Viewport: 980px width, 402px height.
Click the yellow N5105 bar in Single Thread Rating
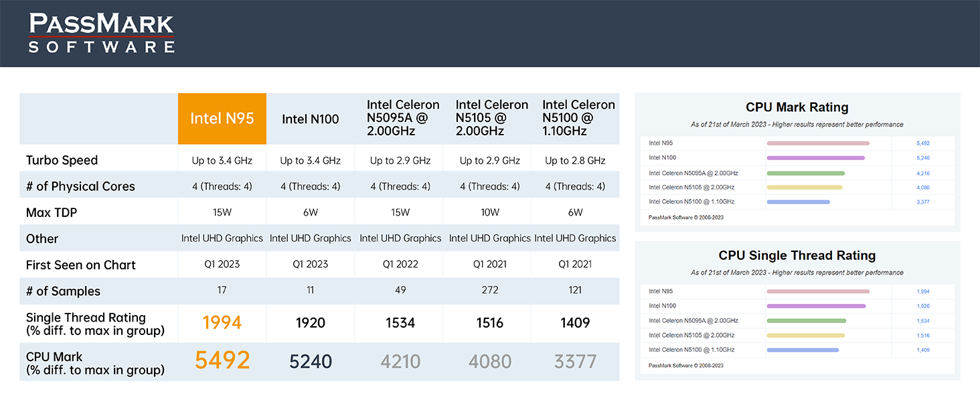pyautogui.click(x=805, y=336)
